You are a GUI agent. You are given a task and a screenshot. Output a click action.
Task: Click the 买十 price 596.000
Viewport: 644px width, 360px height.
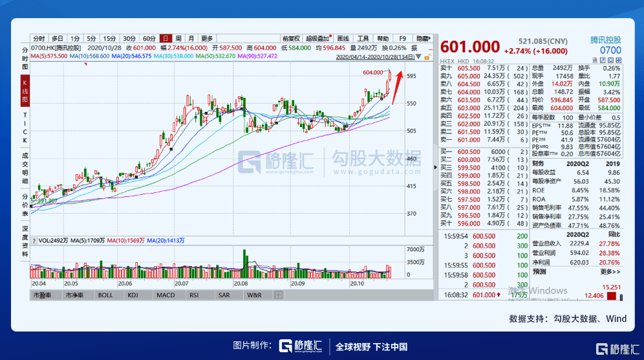[469, 223]
